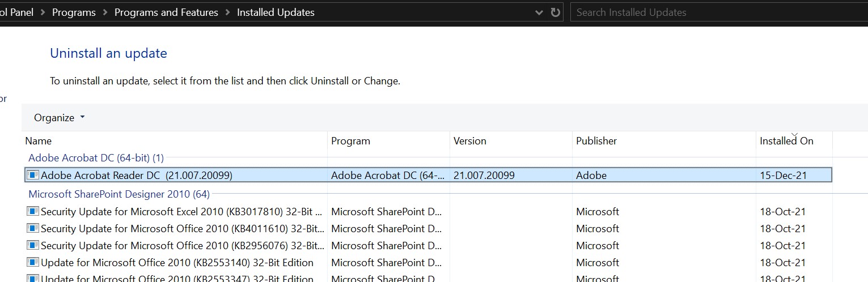Image resolution: width=868 pixels, height=282 pixels.
Task: Click Program cell Adobe Acrobat DC (64-...
Action: point(388,176)
